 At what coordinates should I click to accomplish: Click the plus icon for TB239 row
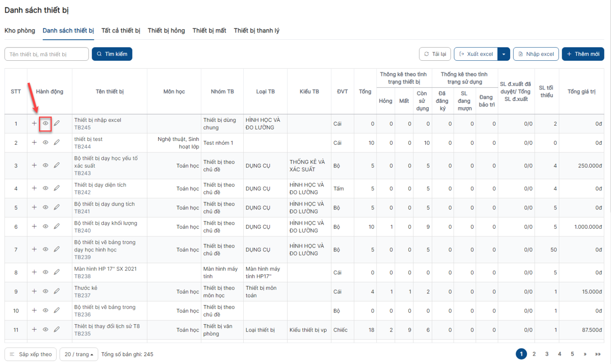pyautogui.click(x=34, y=249)
